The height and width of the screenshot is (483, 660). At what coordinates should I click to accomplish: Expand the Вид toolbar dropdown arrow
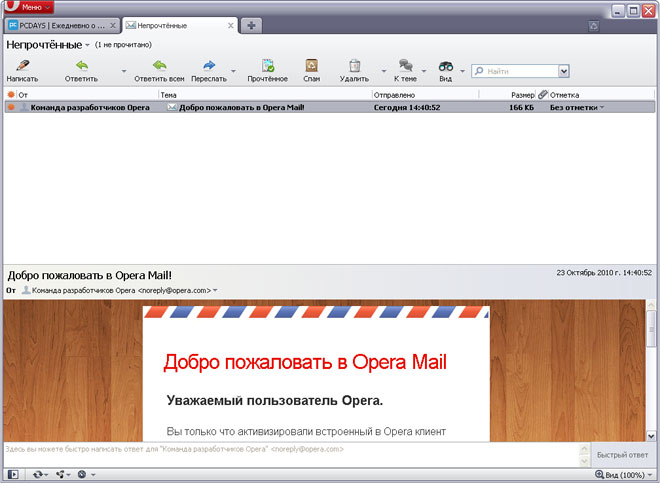462,71
